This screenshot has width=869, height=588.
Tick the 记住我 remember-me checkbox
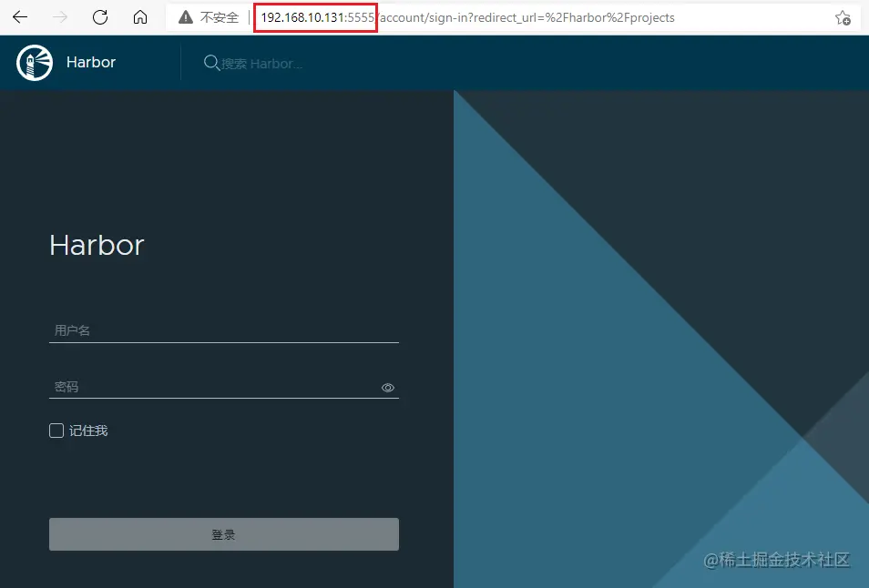tap(56, 431)
